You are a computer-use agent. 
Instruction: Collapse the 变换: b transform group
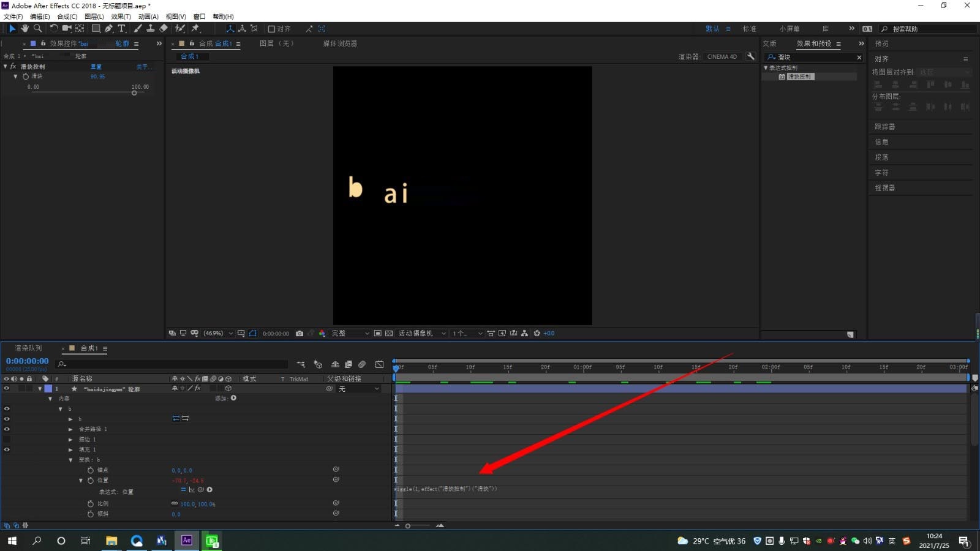click(x=70, y=460)
